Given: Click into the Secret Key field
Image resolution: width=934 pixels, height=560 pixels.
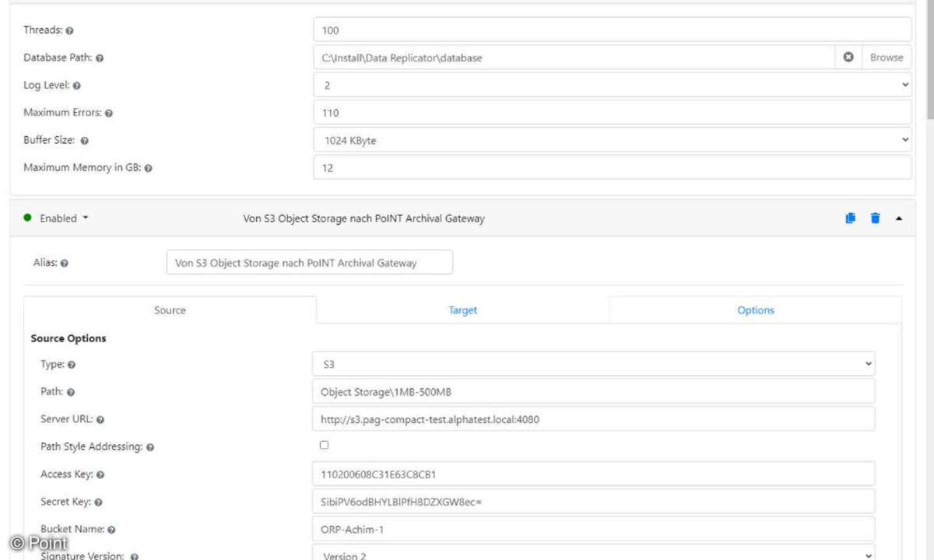Looking at the screenshot, I should [594, 501].
